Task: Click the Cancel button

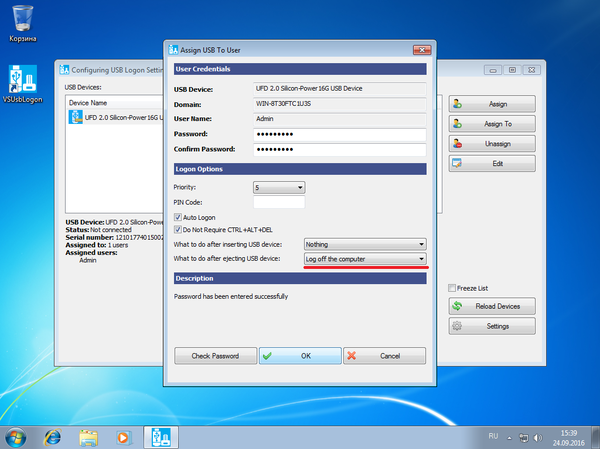Action: (384, 356)
